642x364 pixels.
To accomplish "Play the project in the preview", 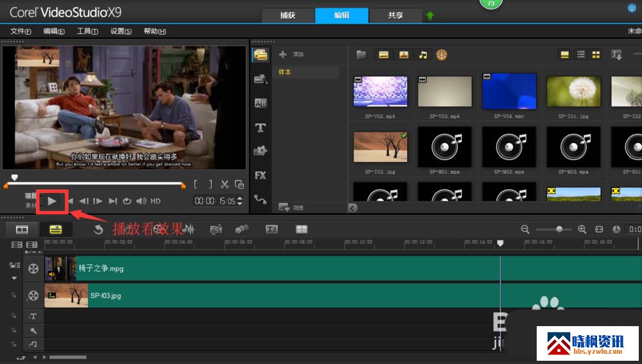I will pos(52,201).
